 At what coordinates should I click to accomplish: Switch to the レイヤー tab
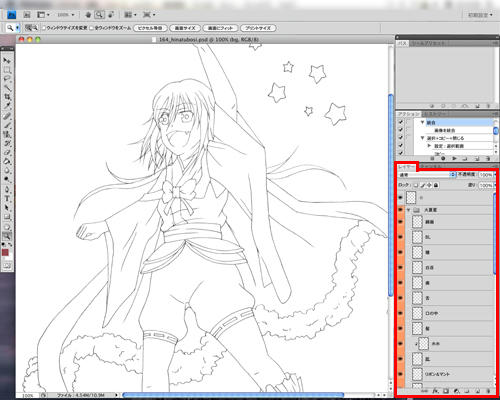[406, 166]
